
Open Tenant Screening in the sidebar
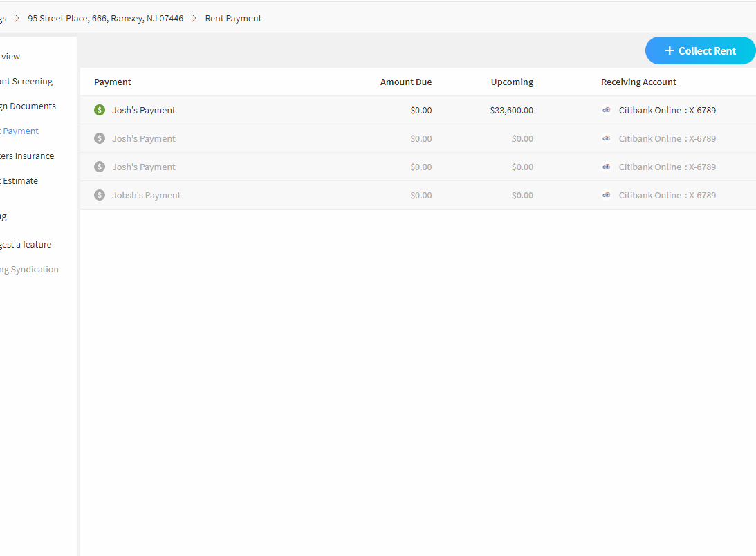pyautogui.click(x=26, y=82)
